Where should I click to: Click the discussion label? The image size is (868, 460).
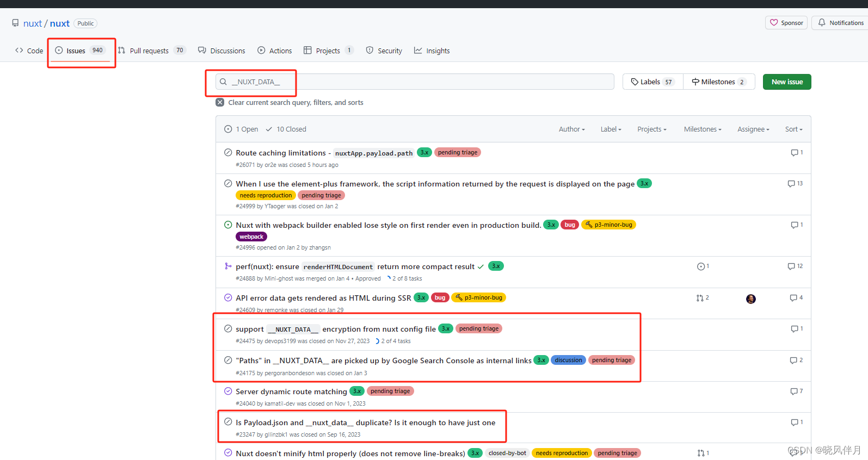pyautogui.click(x=568, y=360)
